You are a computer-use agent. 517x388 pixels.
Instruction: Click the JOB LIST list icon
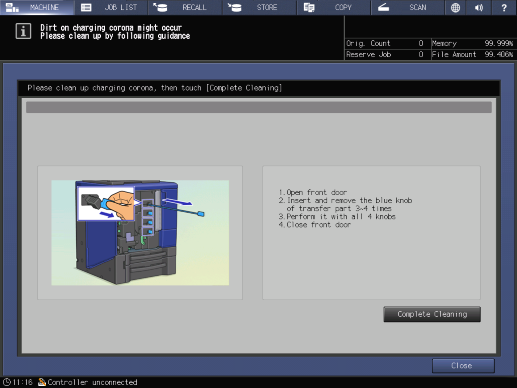pos(86,7)
